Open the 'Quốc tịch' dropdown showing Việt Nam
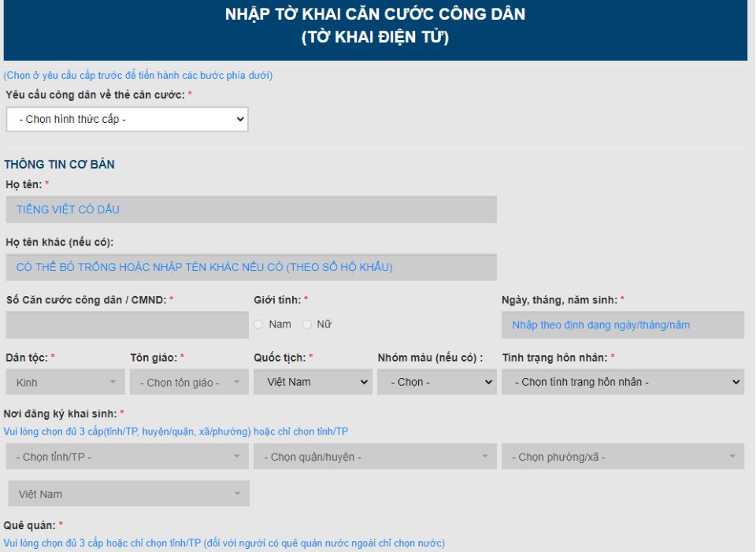 pyautogui.click(x=313, y=382)
